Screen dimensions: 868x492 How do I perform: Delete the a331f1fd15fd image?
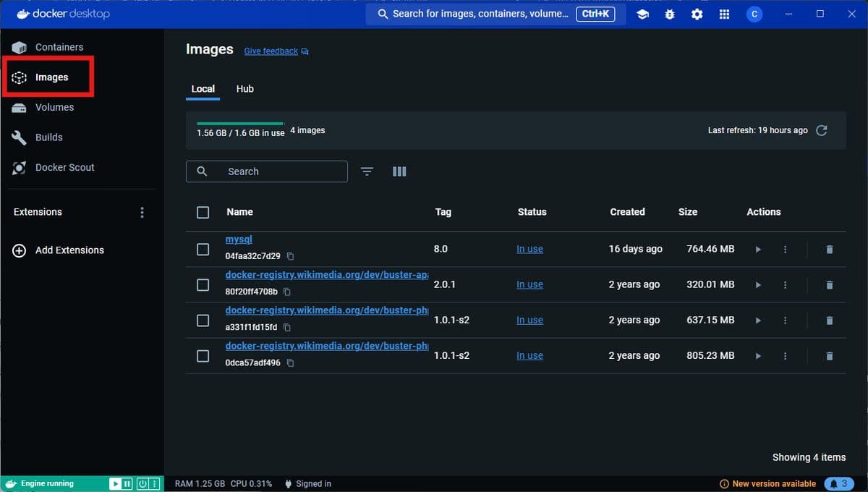pos(830,320)
